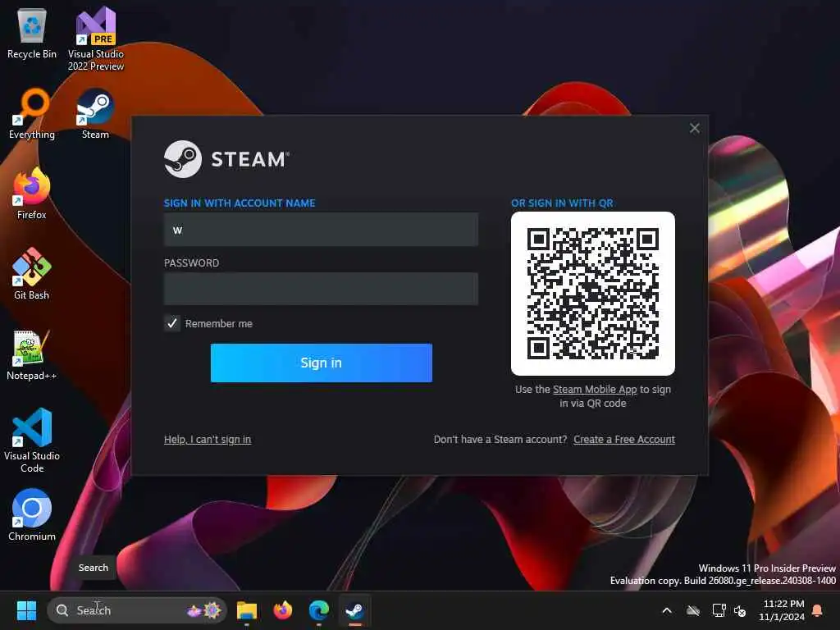
Task: Select the Visual Studio Code desktop icon
Action: click(x=32, y=441)
